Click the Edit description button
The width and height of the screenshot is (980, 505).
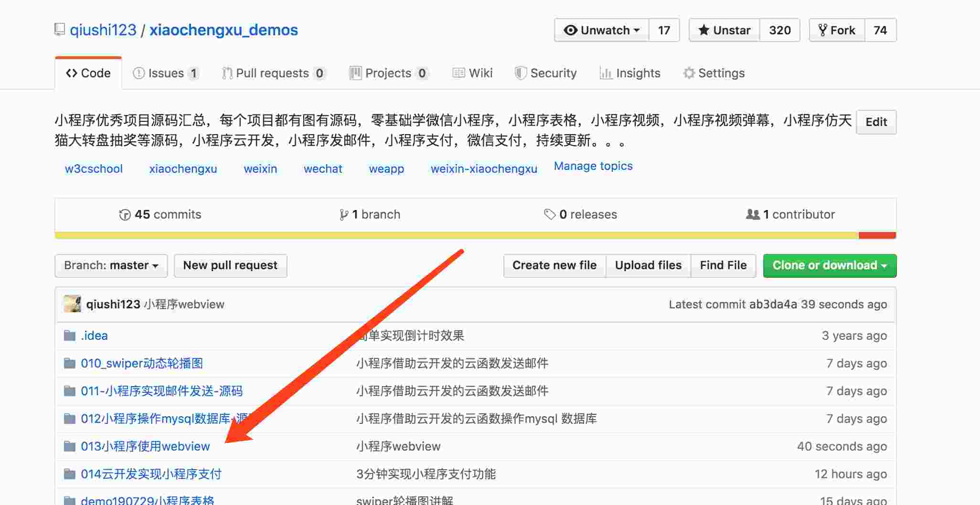pyautogui.click(x=876, y=122)
